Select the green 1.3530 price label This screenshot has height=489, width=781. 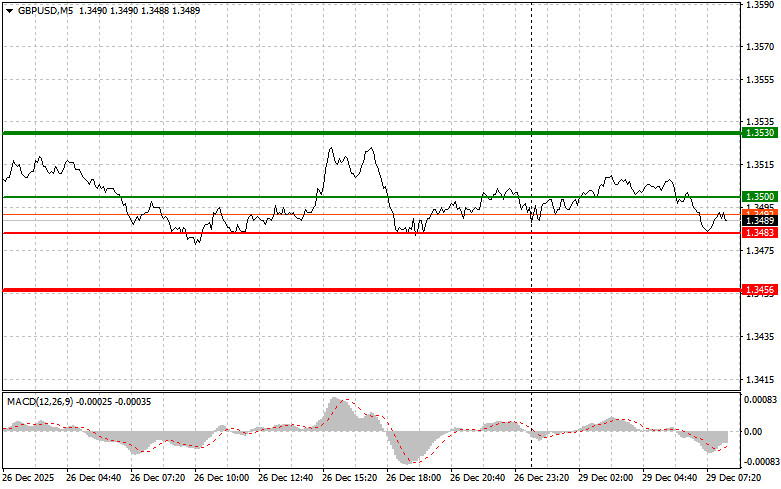pyautogui.click(x=760, y=132)
